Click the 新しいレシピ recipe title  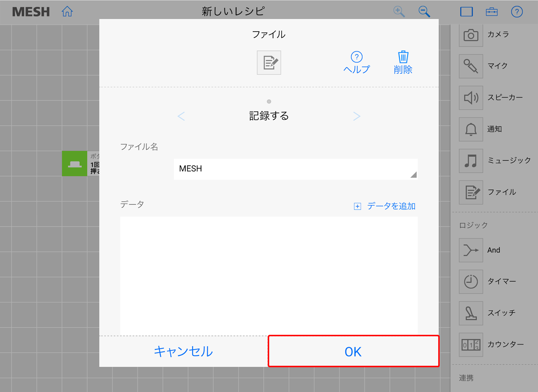[233, 11]
